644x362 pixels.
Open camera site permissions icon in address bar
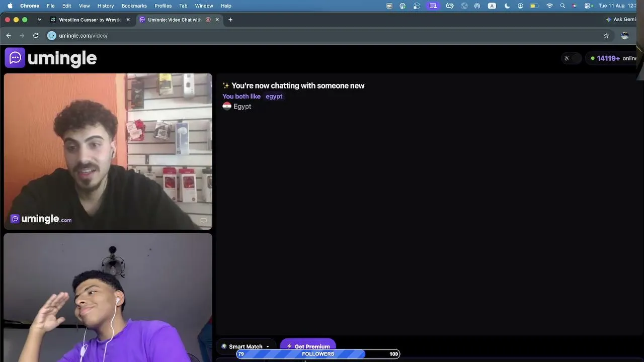click(51, 36)
